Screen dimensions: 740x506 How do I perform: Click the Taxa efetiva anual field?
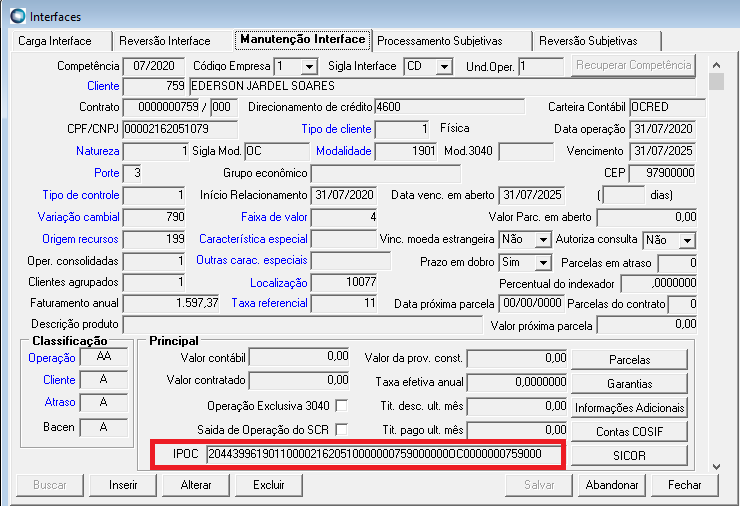tap(517, 382)
